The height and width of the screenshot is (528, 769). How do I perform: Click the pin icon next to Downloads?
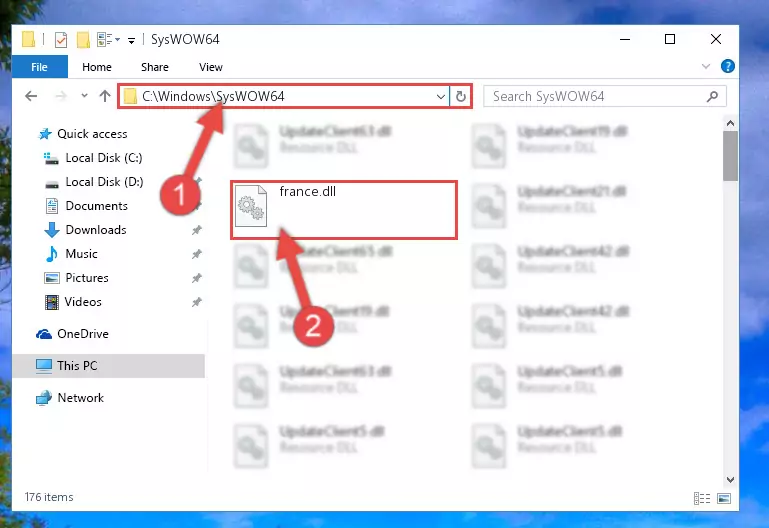coord(197,230)
